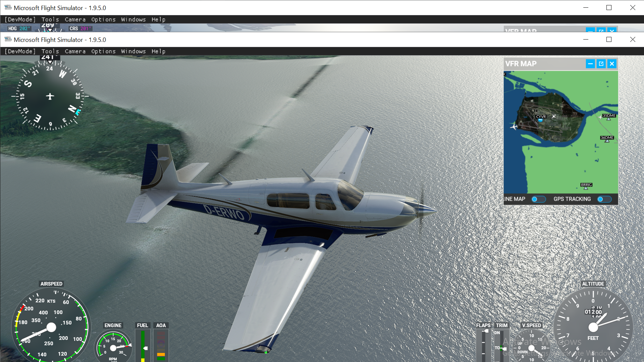Click the white aircraft icon on VFR map
Screen dimensions: 644x362
[x=514, y=127]
